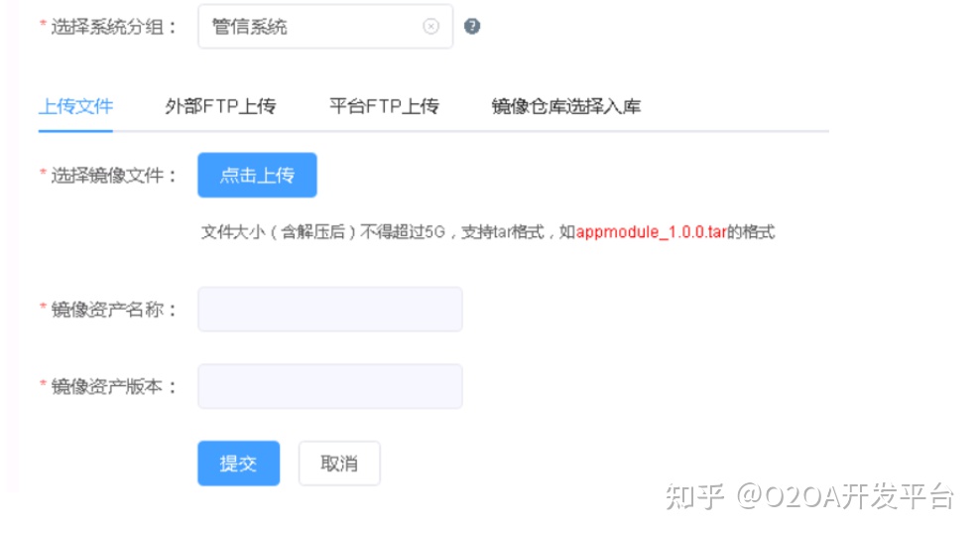Click the 点击上传 button

257,175
